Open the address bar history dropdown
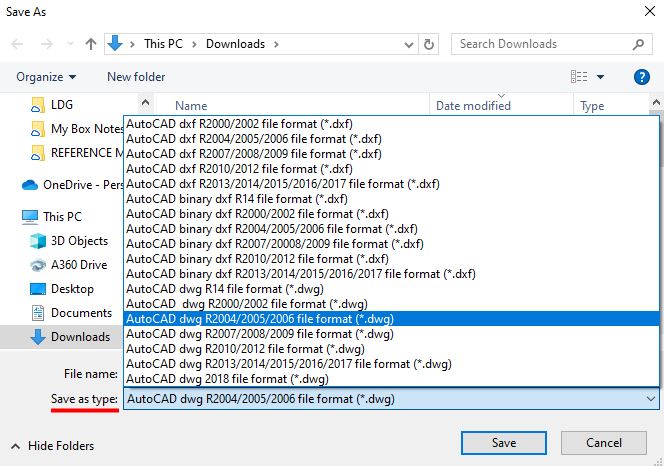This screenshot has width=664, height=466. pos(409,44)
